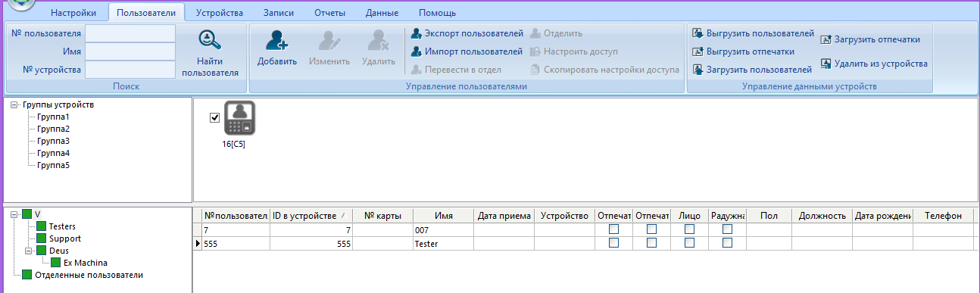Click the Отделить icon
Viewport: 980px width, 293px height.
click(x=535, y=33)
